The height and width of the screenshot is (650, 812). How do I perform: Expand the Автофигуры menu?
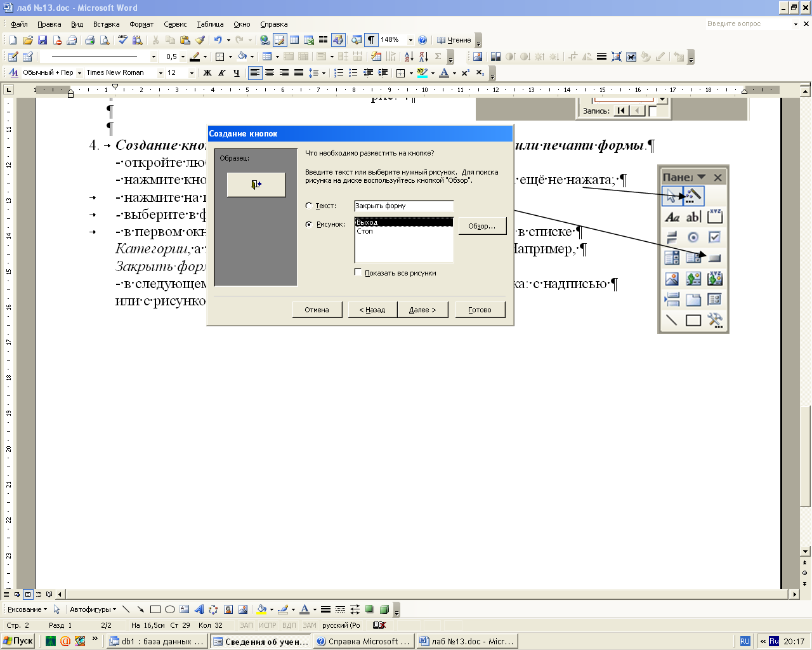[x=93, y=609]
